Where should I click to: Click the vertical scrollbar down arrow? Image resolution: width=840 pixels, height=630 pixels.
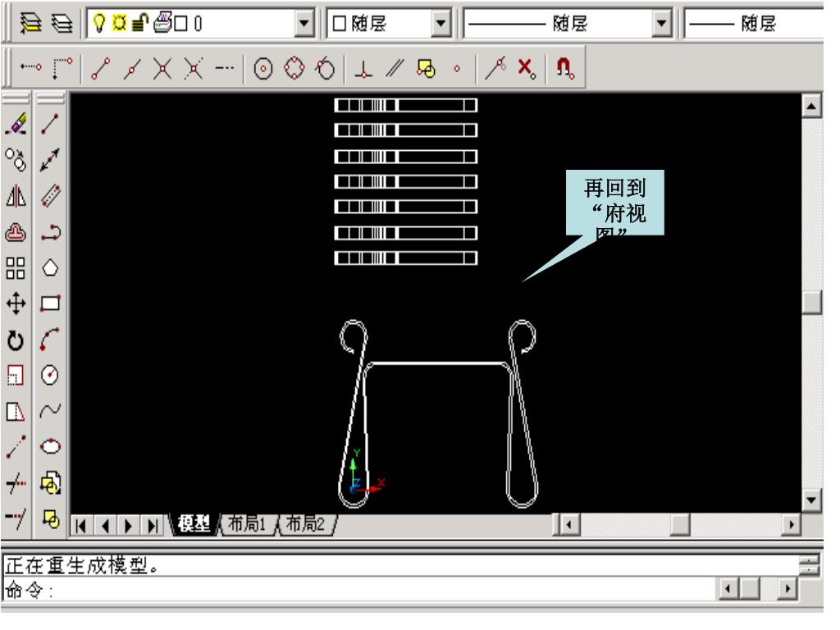click(x=811, y=500)
